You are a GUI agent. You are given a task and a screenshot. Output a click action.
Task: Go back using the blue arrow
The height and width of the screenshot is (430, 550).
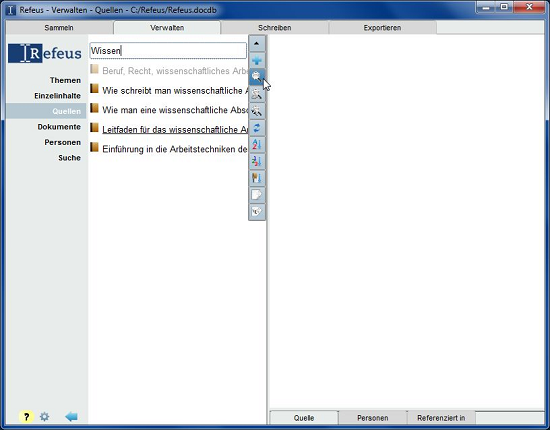coord(71,417)
